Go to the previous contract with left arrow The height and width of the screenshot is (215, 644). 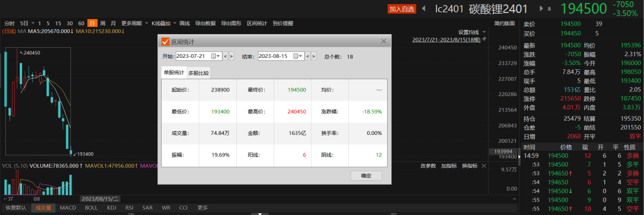pos(424,8)
